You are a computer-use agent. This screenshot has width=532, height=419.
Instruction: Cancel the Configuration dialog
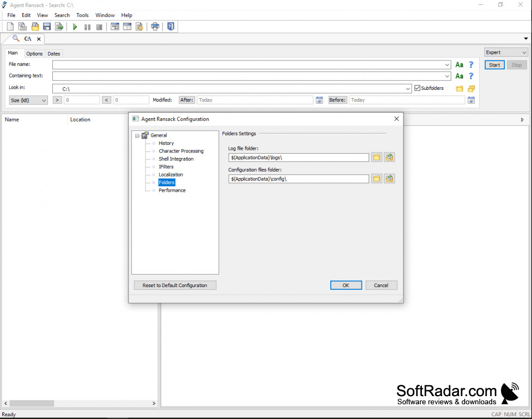tap(381, 286)
